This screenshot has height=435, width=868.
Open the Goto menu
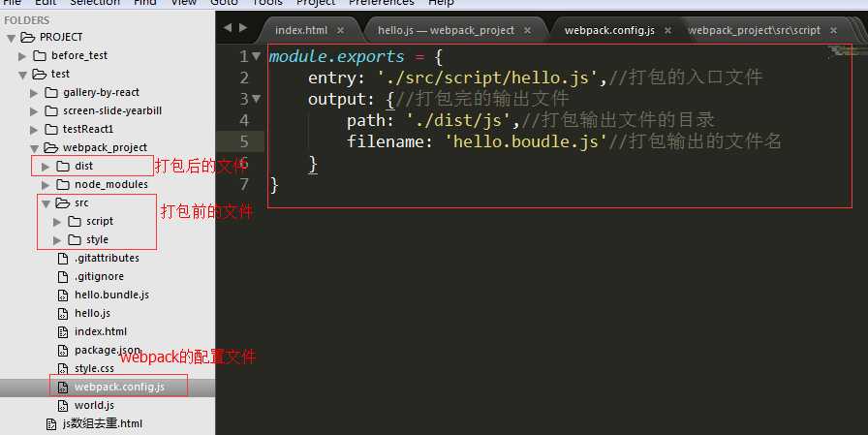224,3
